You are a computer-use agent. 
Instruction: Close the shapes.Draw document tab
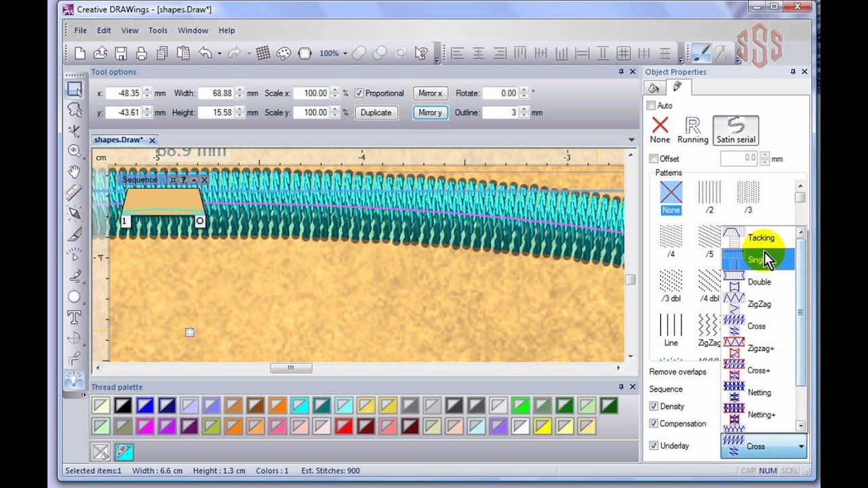(153, 140)
